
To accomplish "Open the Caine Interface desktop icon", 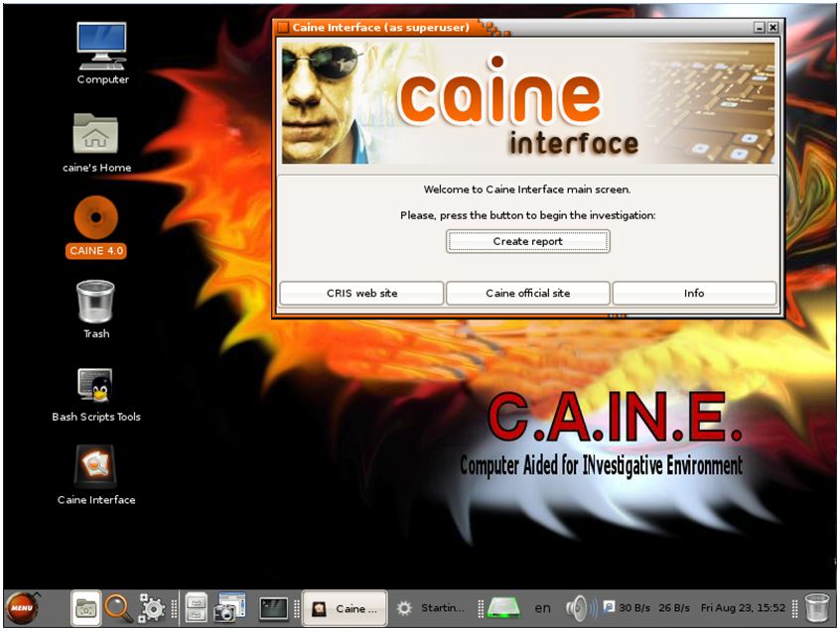I will point(94,464).
